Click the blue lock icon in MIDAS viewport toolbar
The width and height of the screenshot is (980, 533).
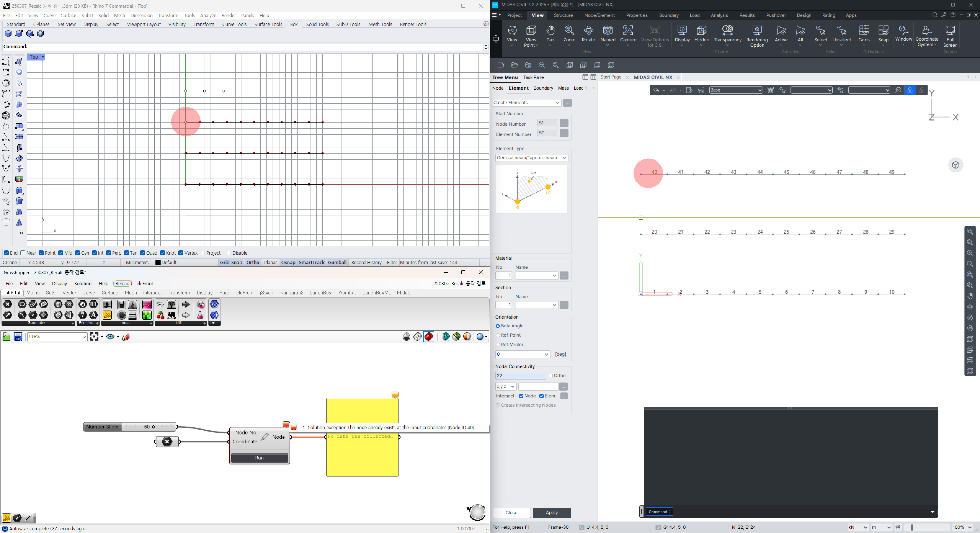coord(910,90)
